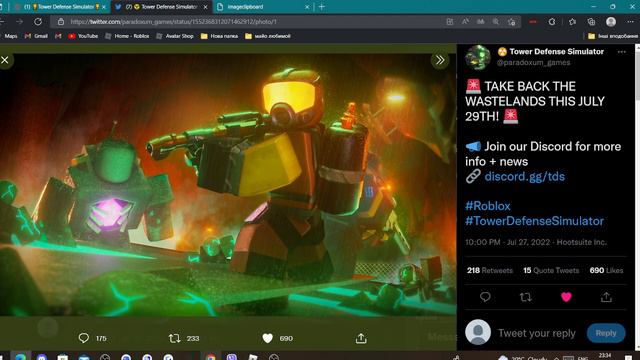This screenshot has width=640, height=360.
Task: Click the tweet's main game artwork image
Action: pos(228,184)
